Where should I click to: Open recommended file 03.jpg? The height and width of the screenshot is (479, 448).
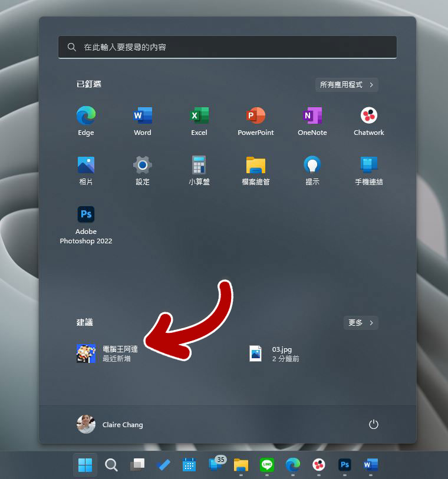[275, 354]
